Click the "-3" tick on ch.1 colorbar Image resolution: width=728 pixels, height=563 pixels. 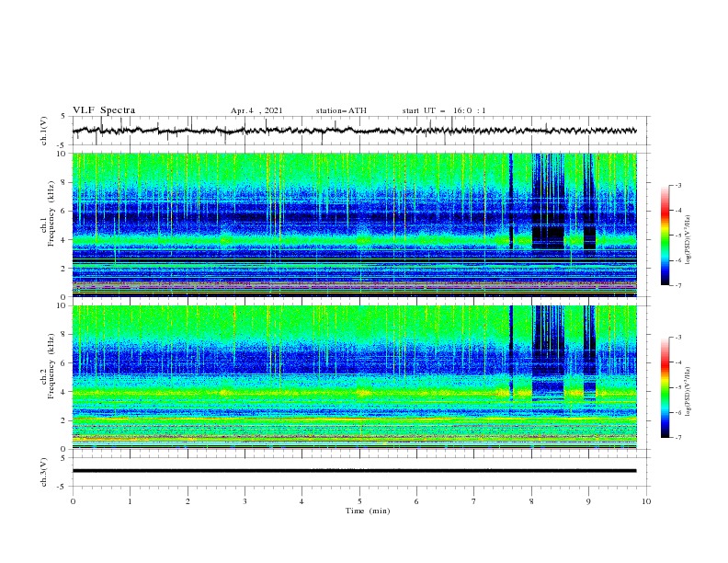pos(677,185)
